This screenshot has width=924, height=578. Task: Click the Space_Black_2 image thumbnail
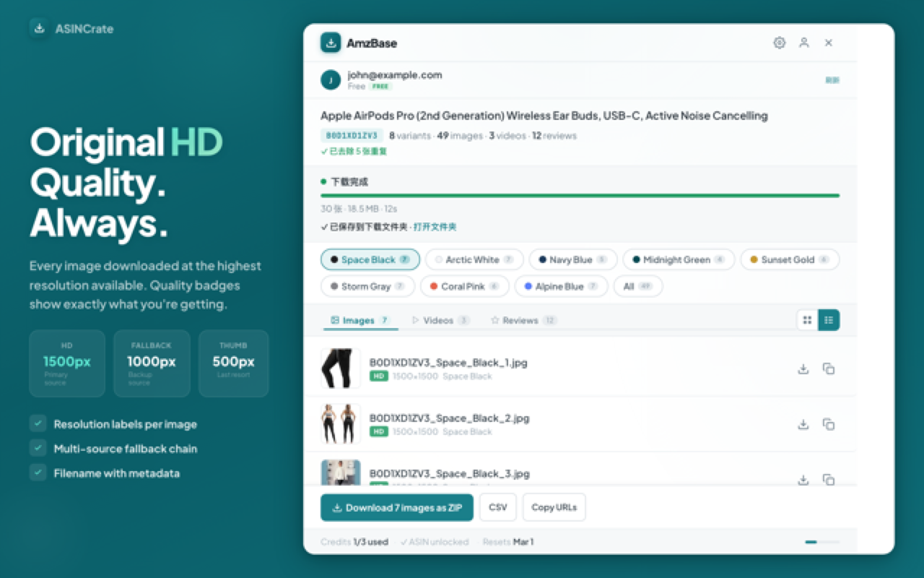340,424
